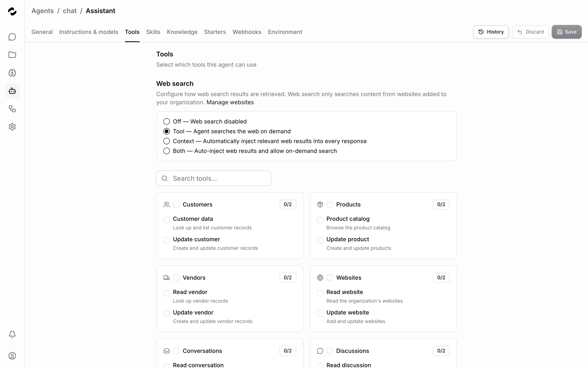Click the Websites 0/2 count badge
The image size is (588, 368).
pos(441,278)
